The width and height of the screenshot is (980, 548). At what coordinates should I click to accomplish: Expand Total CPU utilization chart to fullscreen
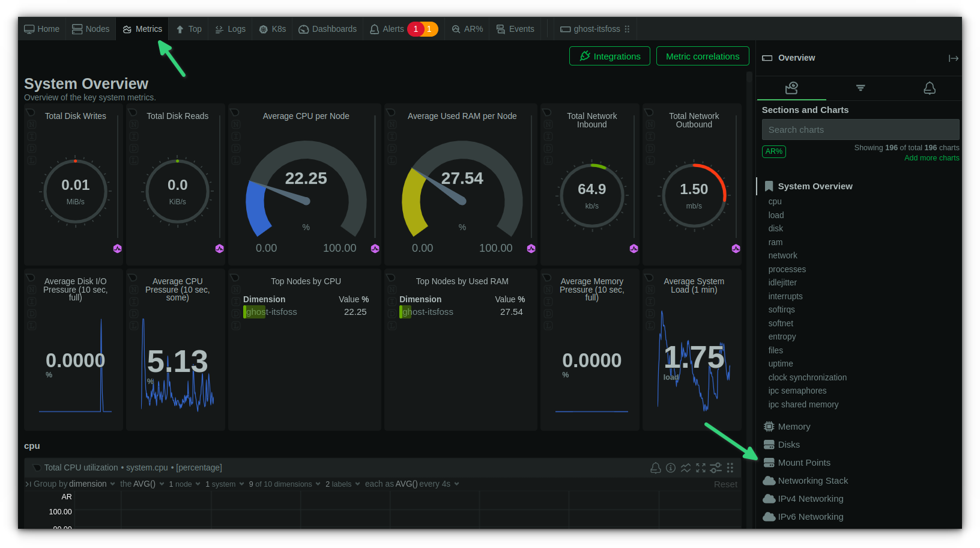[701, 467]
